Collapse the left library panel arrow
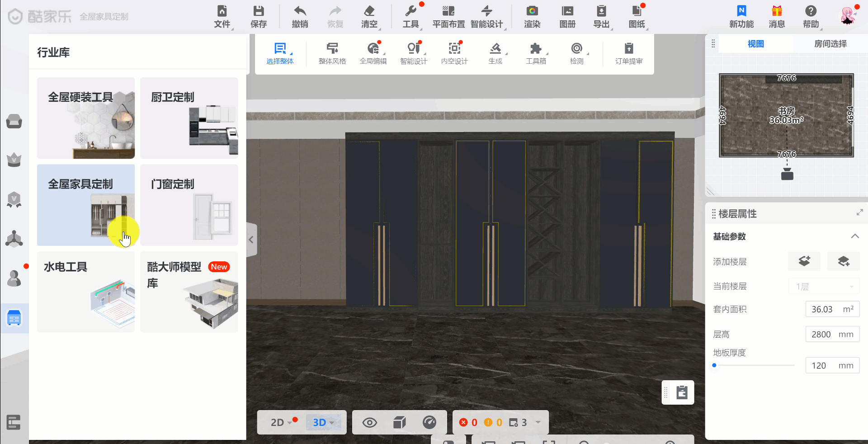 click(251, 240)
